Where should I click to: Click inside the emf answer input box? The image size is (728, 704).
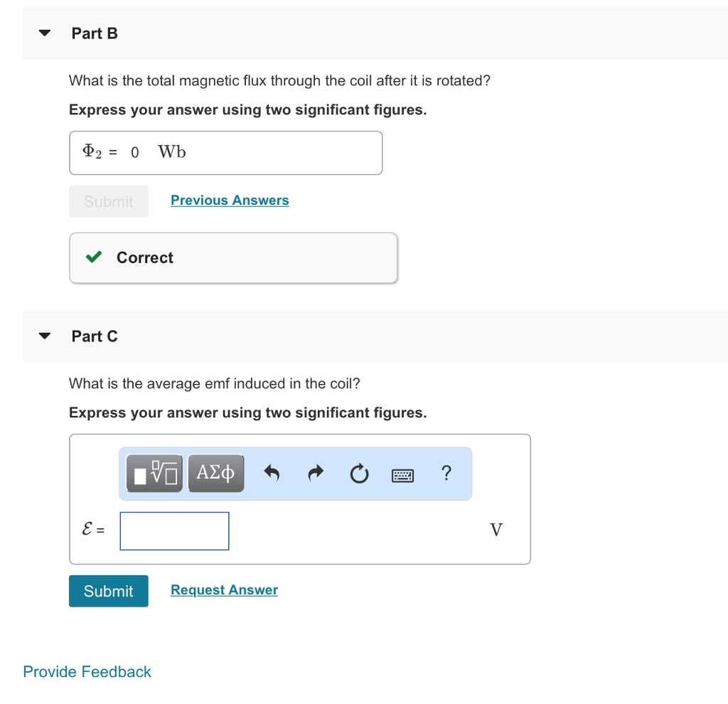pyautogui.click(x=174, y=530)
